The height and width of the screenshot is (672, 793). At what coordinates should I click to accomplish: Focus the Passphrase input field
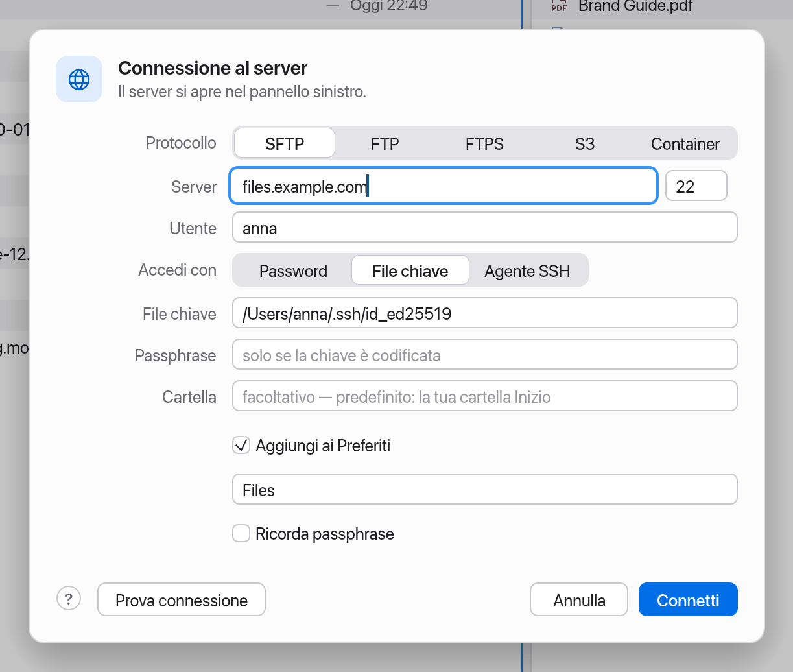coord(485,355)
